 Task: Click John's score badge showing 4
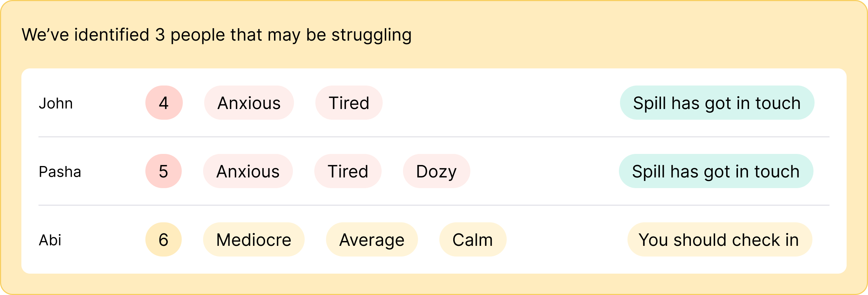tap(164, 103)
